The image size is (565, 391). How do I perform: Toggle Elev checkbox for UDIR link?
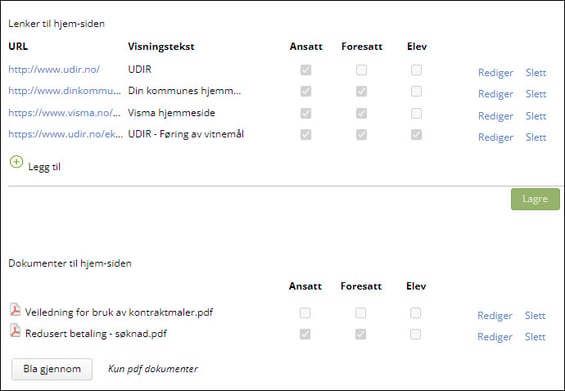pos(416,70)
